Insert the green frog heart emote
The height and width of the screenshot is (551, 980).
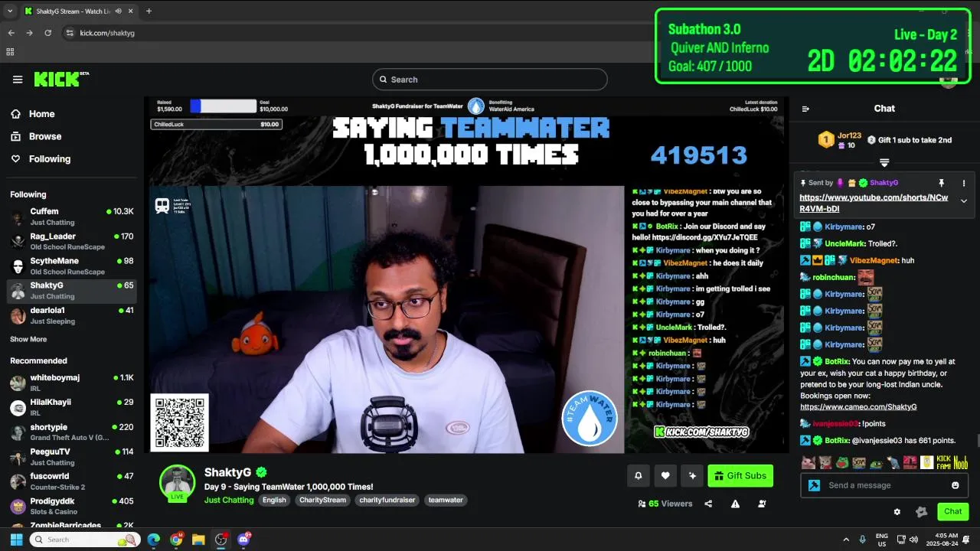(x=842, y=462)
